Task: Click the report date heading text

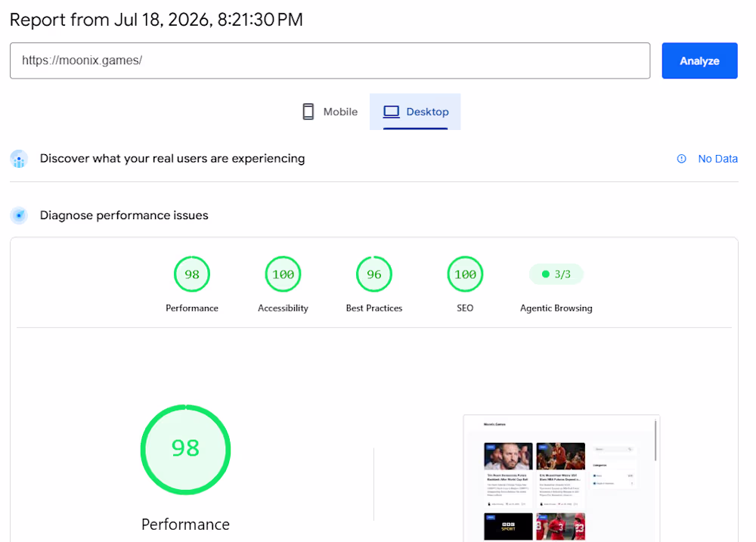Action: click(156, 20)
